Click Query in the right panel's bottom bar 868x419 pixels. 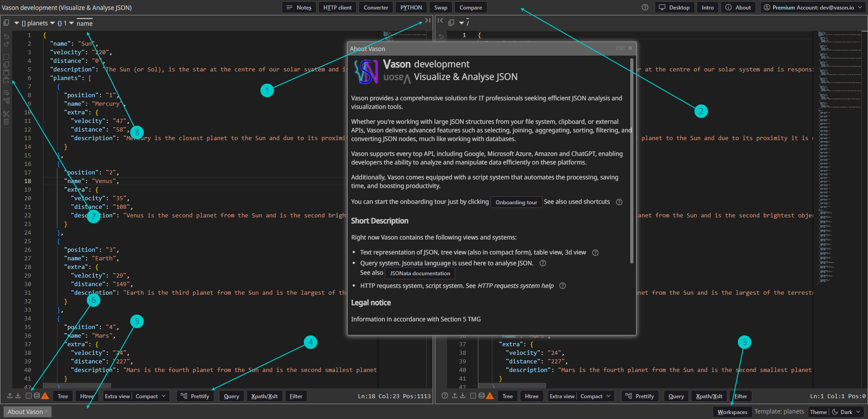tap(676, 396)
